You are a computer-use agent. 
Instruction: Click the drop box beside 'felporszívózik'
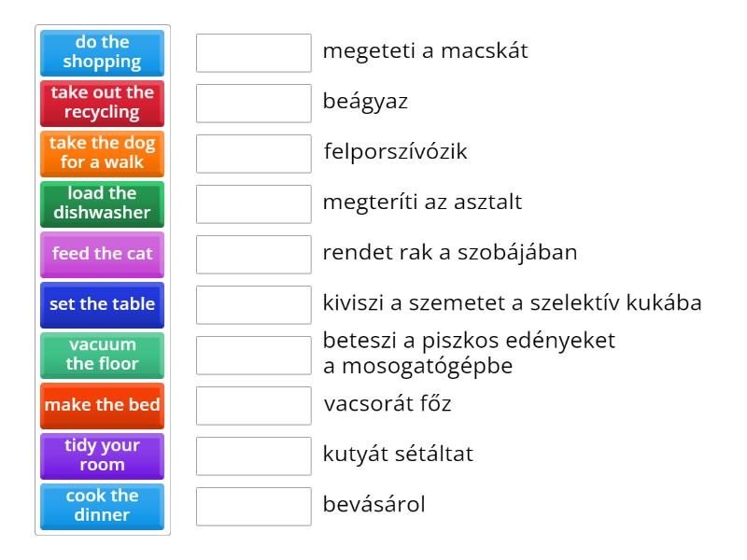click(x=254, y=154)
